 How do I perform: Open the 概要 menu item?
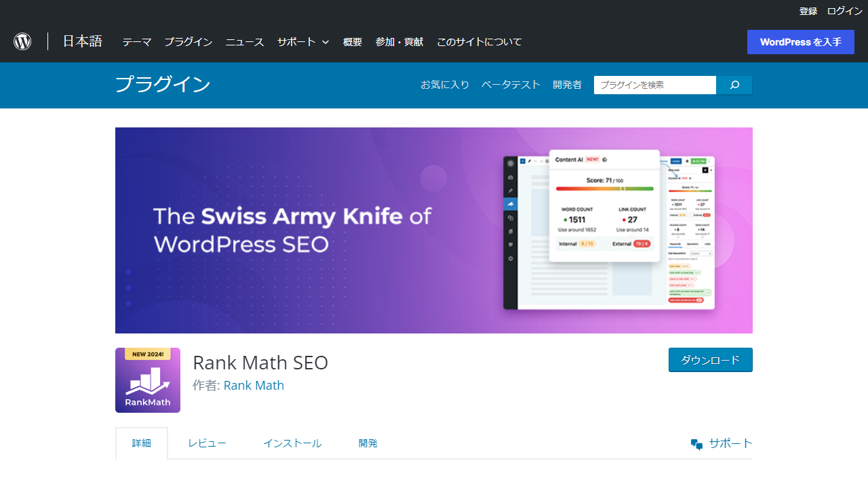(353, 42)
